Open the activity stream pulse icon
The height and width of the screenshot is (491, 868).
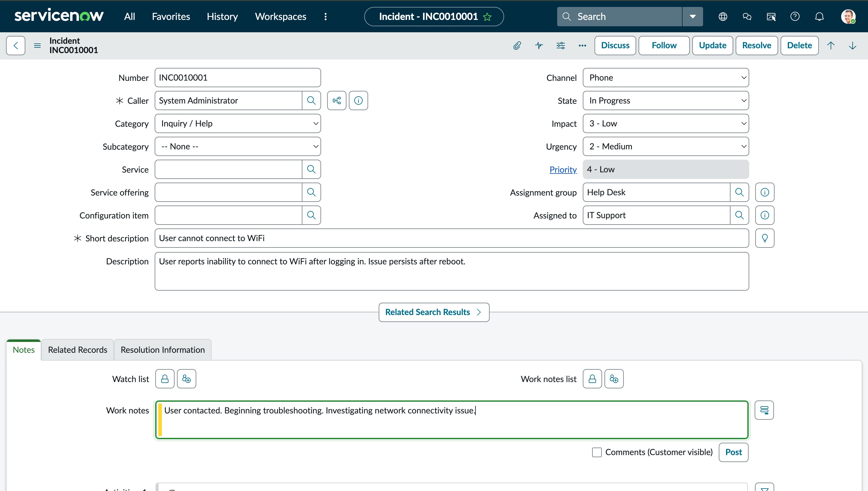539,46
